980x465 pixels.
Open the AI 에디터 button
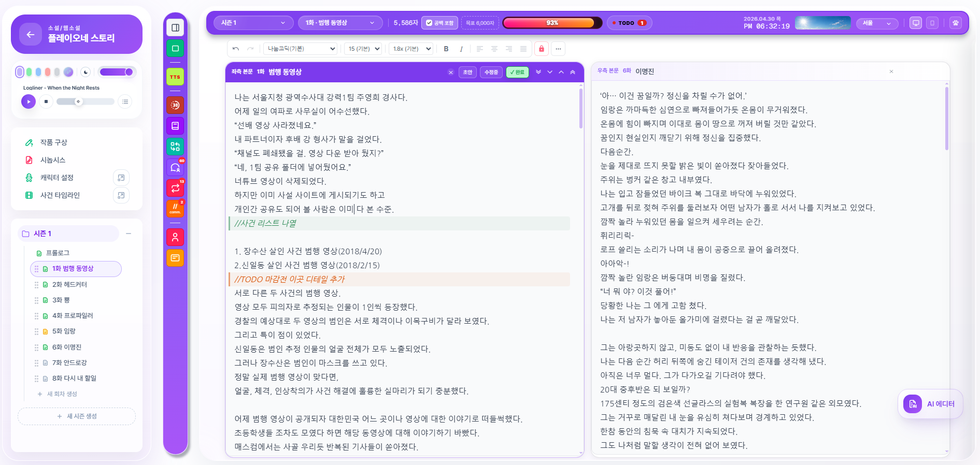930,404
